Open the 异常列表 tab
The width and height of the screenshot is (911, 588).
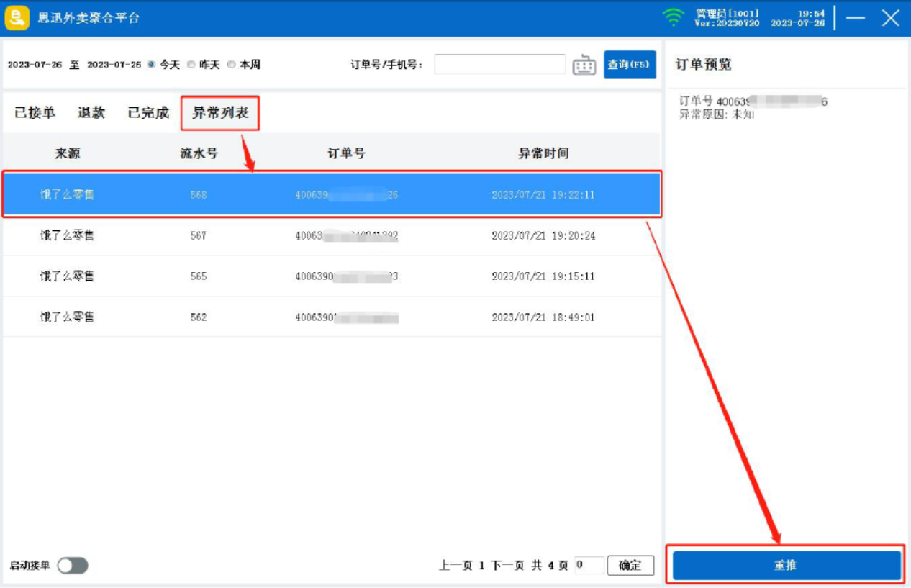coord(220,113)
